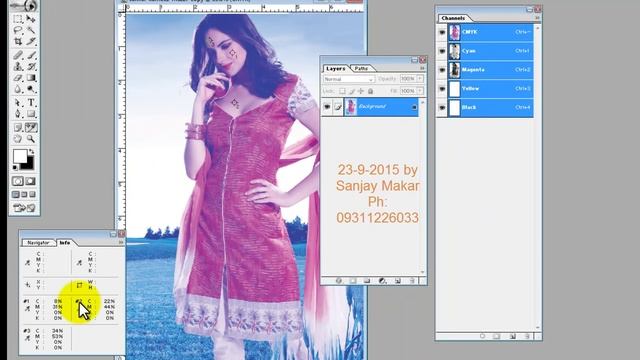Toggle visibility of the Cyan channel
Image resolution: width=640 pixels, height=360 pixels.
pos(442,51)
